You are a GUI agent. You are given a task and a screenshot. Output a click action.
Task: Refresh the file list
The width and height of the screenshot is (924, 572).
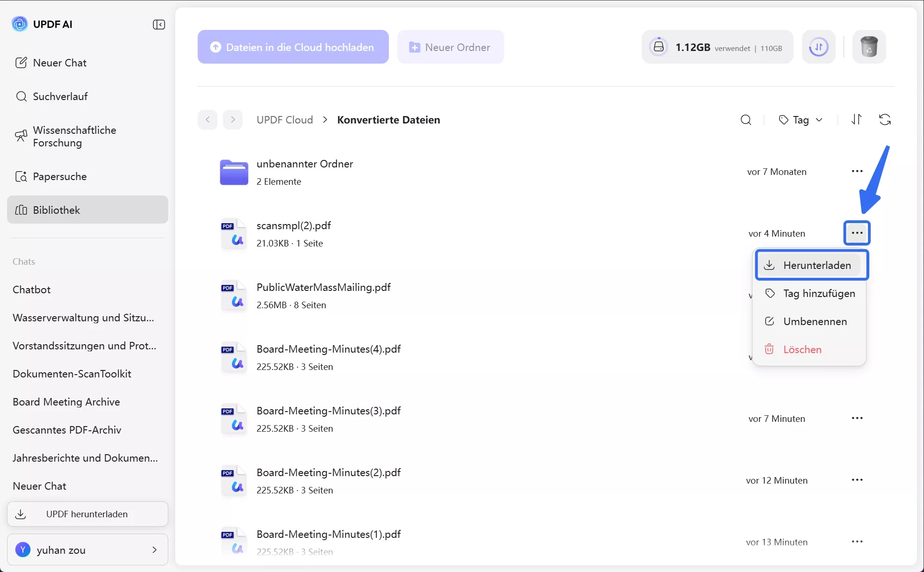885,120
